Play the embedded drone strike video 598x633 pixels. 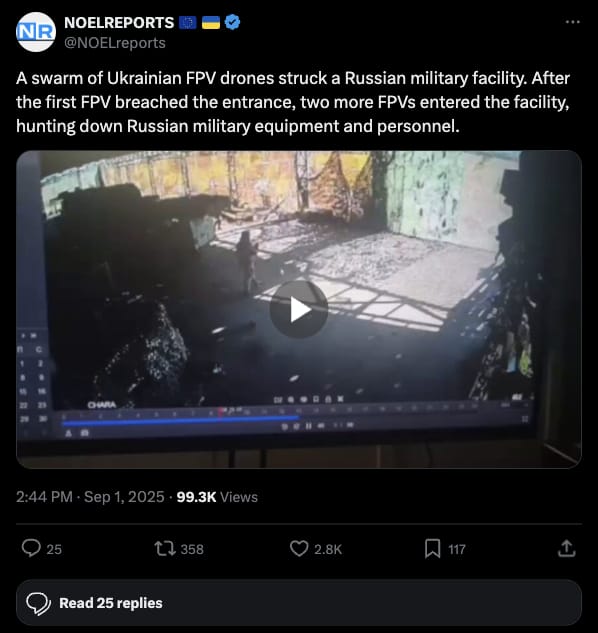[x=299, y=309]
